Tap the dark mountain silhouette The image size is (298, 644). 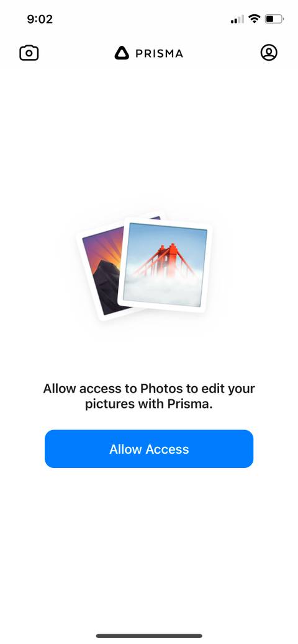(x=104, y=287)
